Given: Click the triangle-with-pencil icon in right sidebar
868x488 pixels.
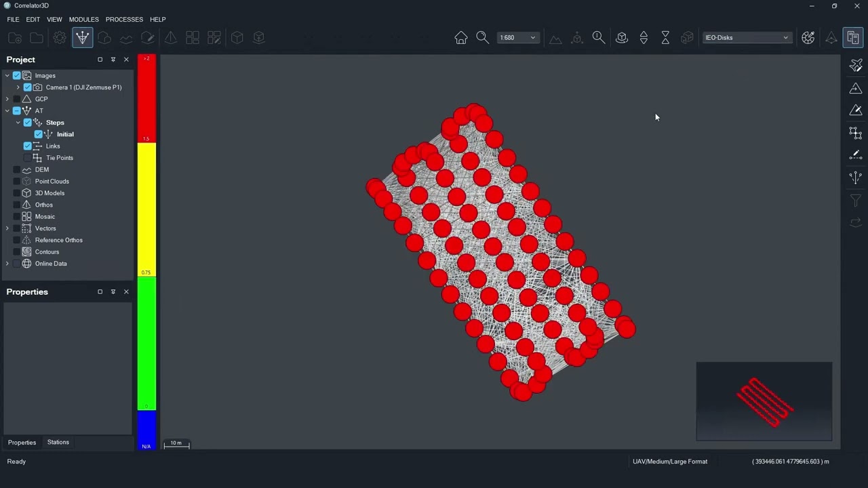Looking at the screenshot, I should click(856, 110).
